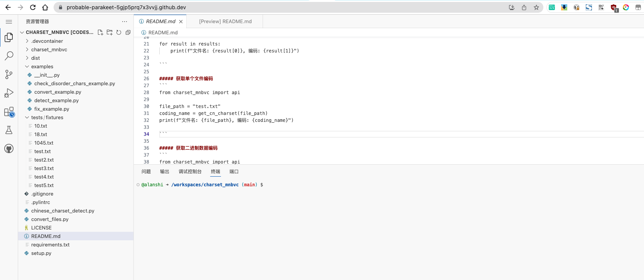644x280 pixels.
Task: Switch to the [Preview] README.md tab
Action: click(225, 22)
